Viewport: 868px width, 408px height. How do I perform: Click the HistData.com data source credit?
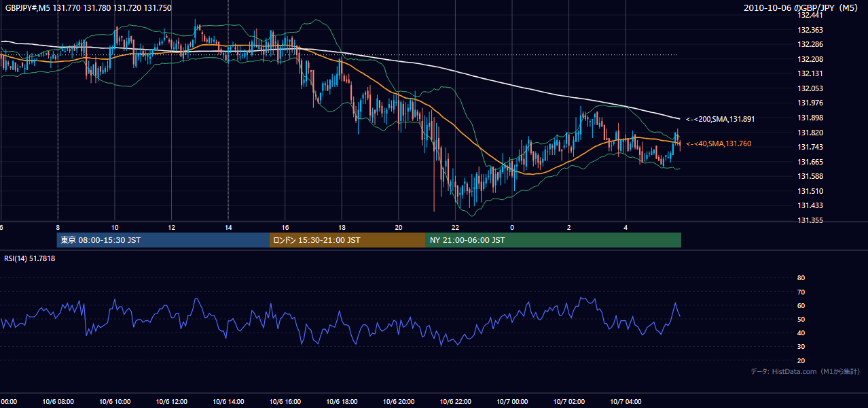pyautogui.click(x=806, y=371)
